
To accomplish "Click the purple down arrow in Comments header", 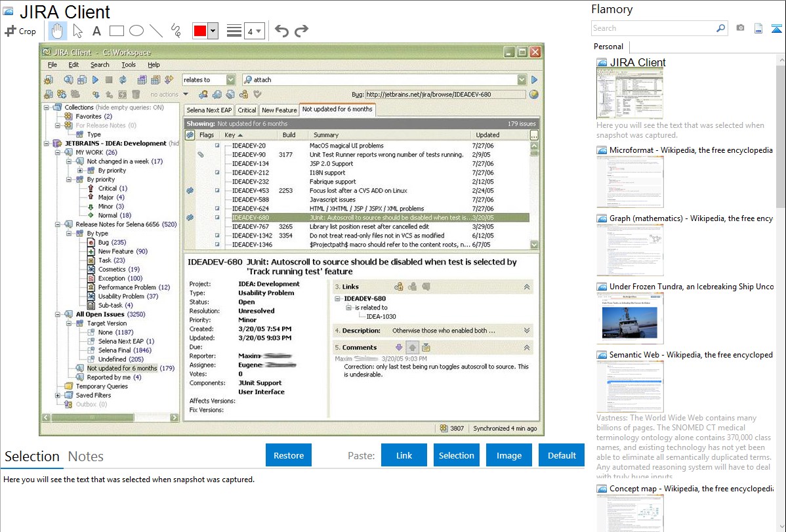I will tap(398, 347).
